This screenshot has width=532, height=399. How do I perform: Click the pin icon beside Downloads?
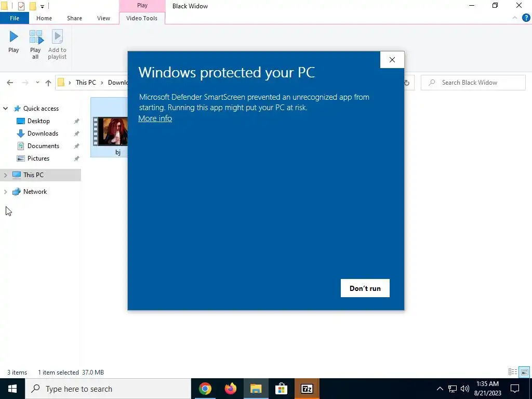(77, 134)
